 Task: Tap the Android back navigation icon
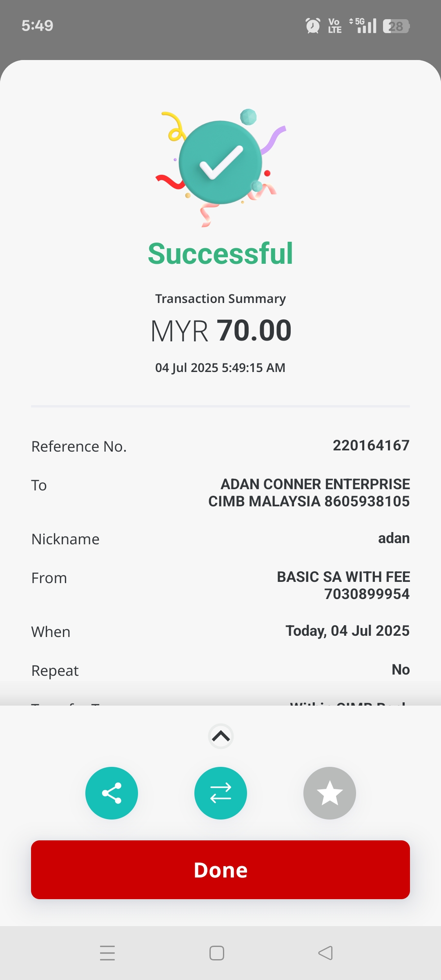pos(325,953)
